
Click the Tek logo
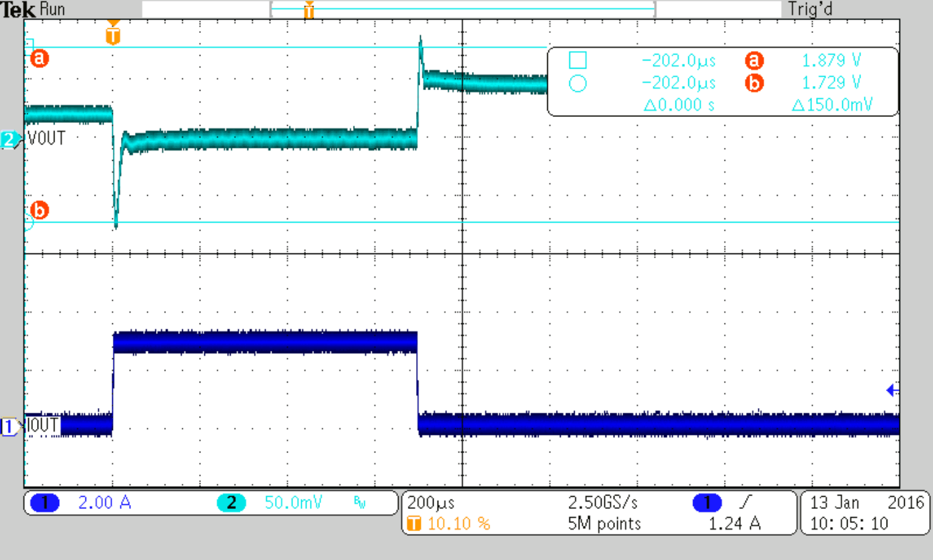(18, 10)
